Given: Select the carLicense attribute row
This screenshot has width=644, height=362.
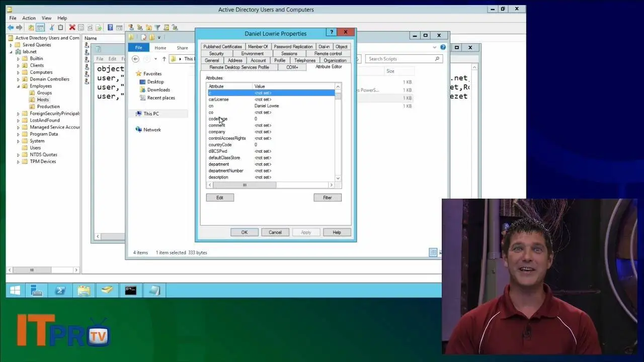Looking at the screenshot, I should click(271, 100).
